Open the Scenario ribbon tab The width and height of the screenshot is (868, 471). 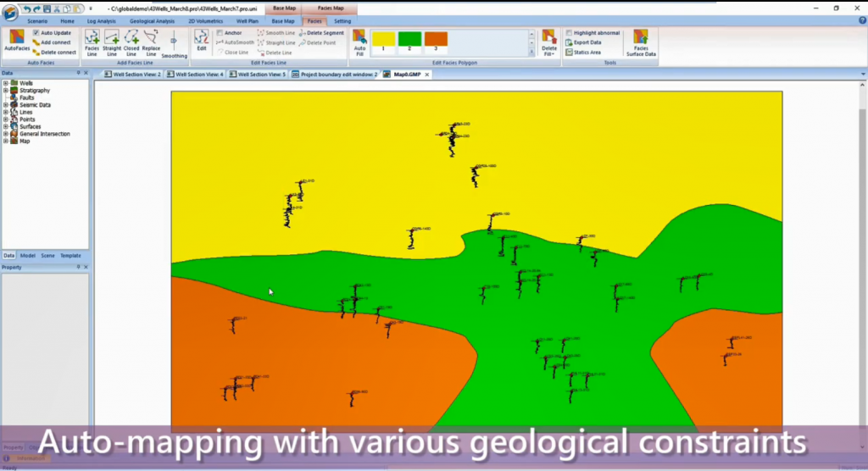(x=37, y=21)
